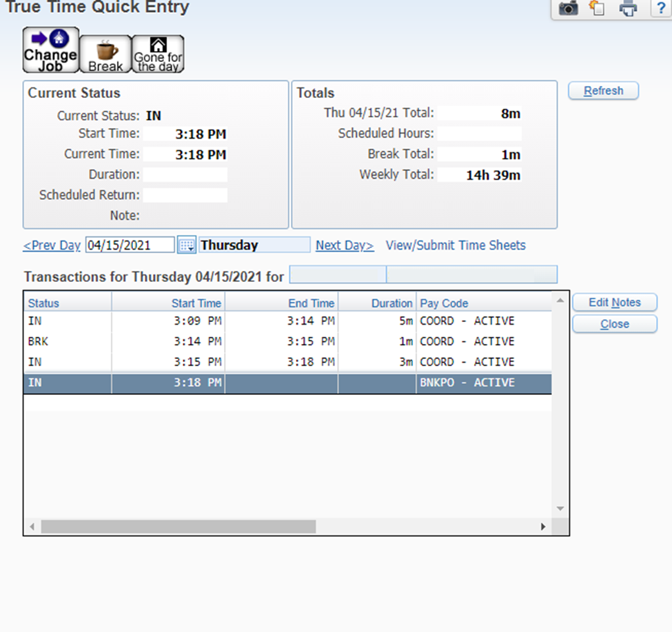Click the Weekly Total value 14h 39m
672x632 pixels.
(x=479, y=175)
